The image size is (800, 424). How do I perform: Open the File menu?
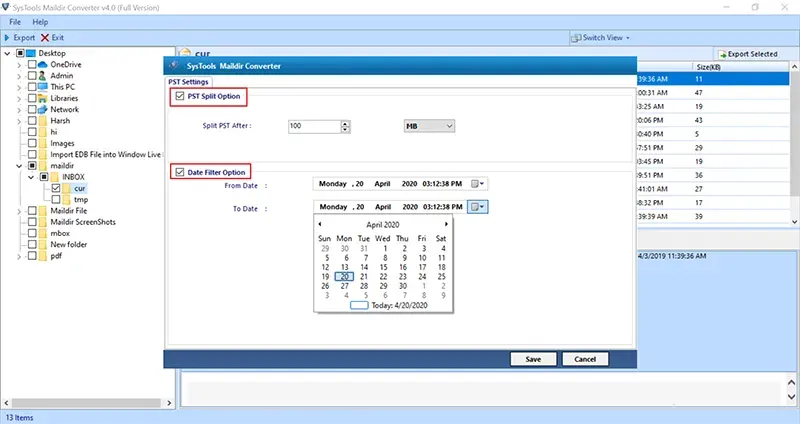pos(15,22)
